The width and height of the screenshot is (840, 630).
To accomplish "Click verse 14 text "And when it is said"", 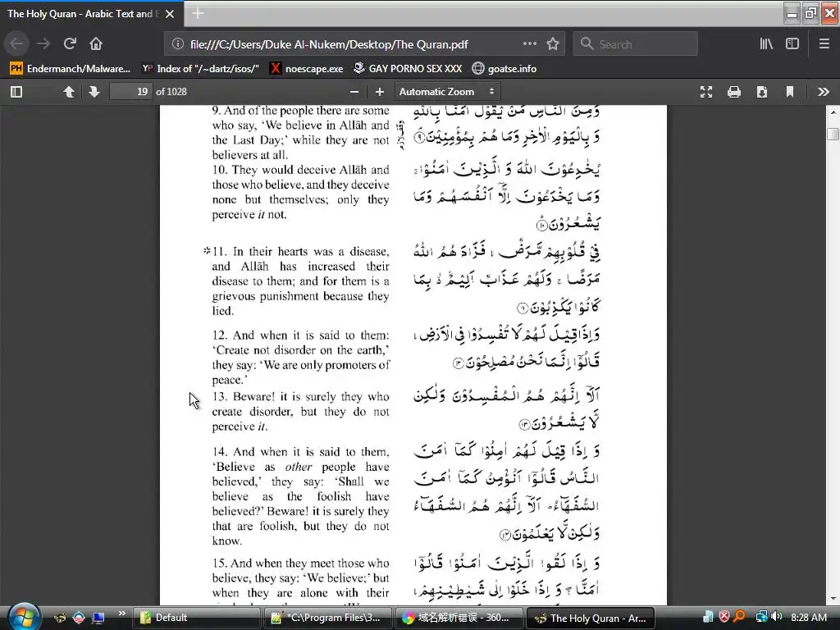I will (288, 452).
